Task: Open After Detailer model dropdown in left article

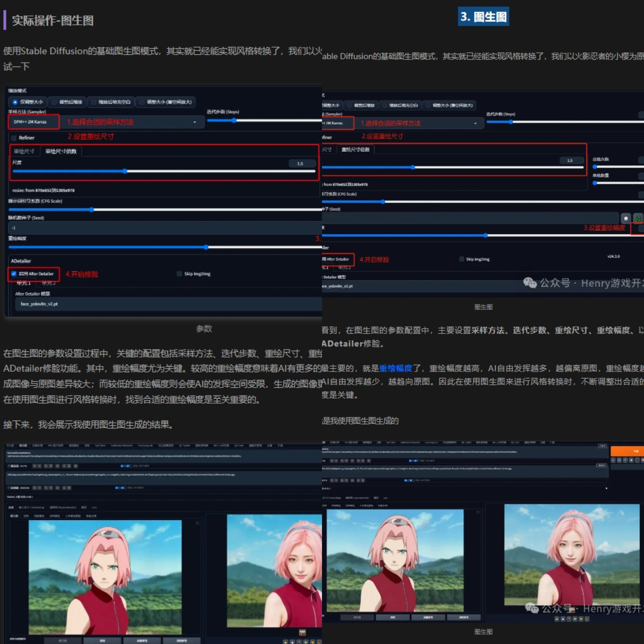Action: coord(168,304)
